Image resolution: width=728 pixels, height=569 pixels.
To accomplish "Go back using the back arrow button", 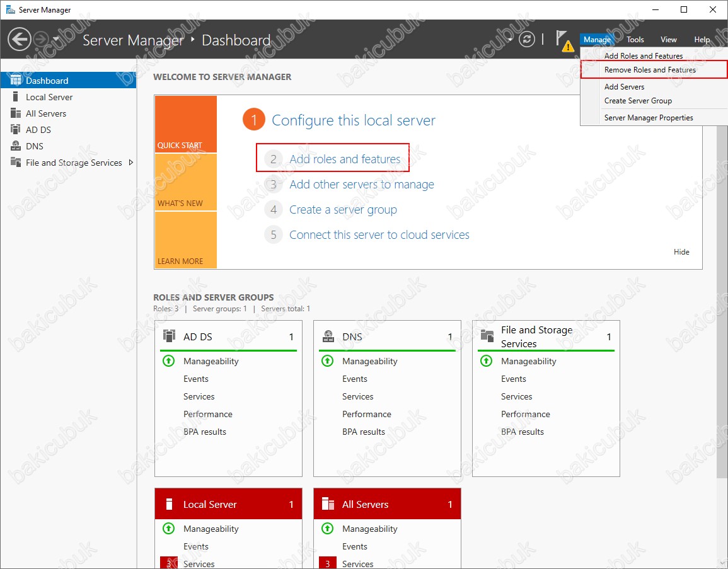I will 20,40.
